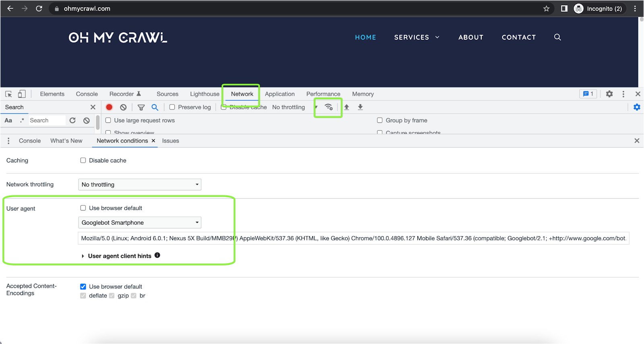Open toolbar No throttling dropdown
This screenshot has width=644, height=344.
coord(295,107)
